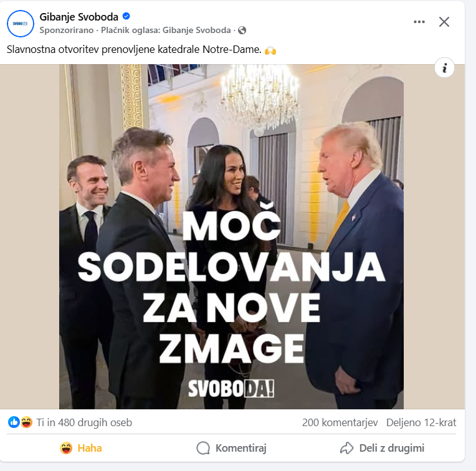Click the globe public audience icon
This screenshot has height=471, width=476.
tap(242, 31)
